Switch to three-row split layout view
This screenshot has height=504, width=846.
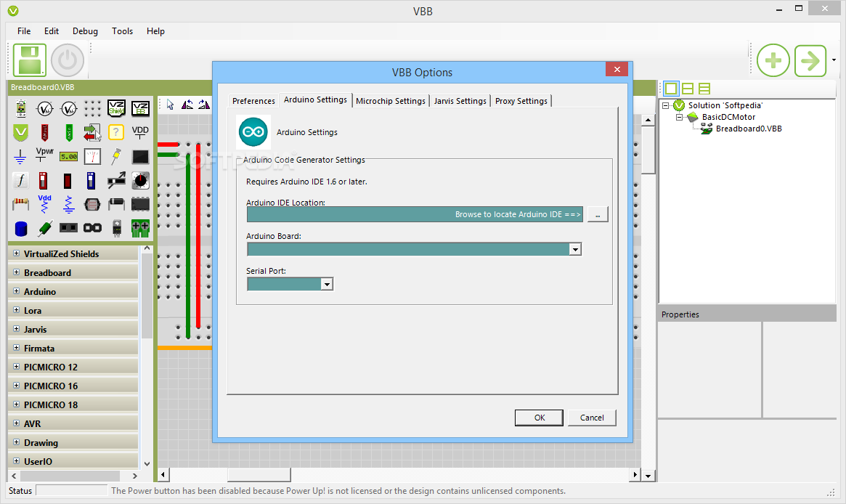click(704, 89)
